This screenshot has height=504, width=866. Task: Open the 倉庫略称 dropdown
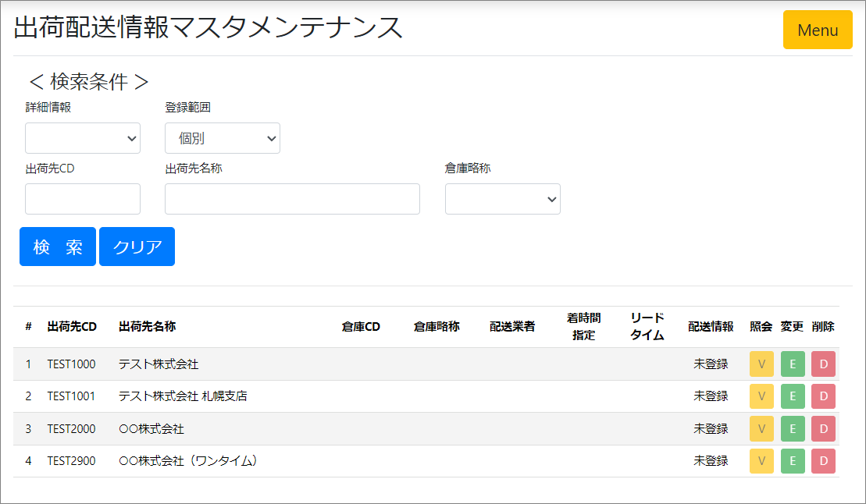coord(502,199)
